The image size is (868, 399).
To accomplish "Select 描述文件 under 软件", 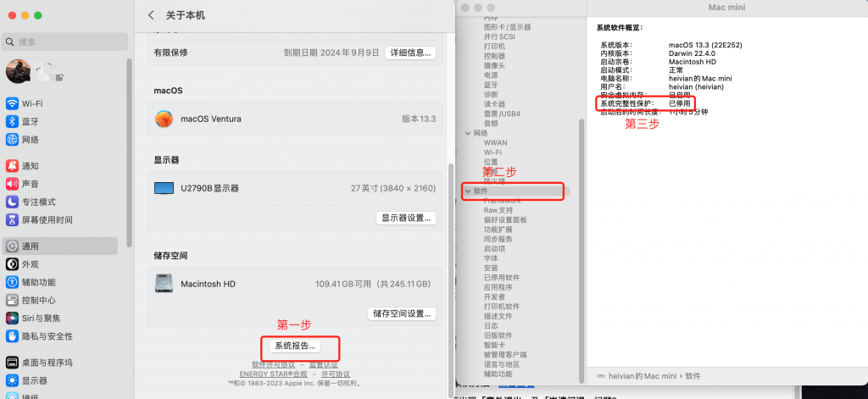I will coord(498,316).
